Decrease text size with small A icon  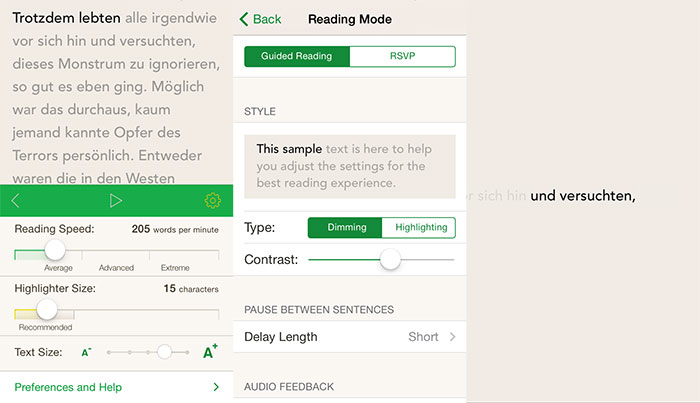pyautogui.click(x=87, y=352)
